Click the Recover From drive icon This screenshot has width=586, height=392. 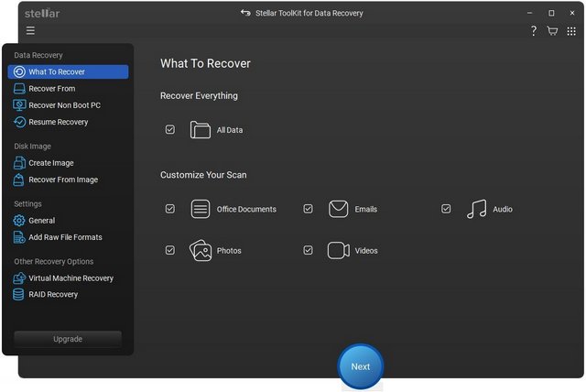pyautogui.click(x=19, y=89)
